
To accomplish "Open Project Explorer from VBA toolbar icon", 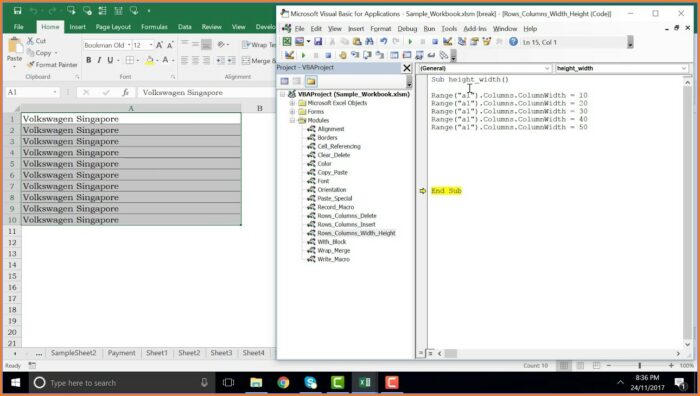I will 462,42.
